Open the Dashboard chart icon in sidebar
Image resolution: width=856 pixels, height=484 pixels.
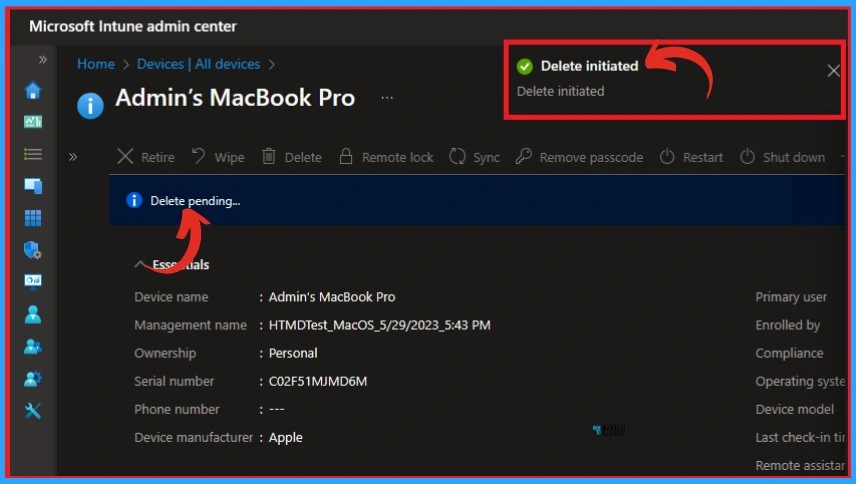33,122
